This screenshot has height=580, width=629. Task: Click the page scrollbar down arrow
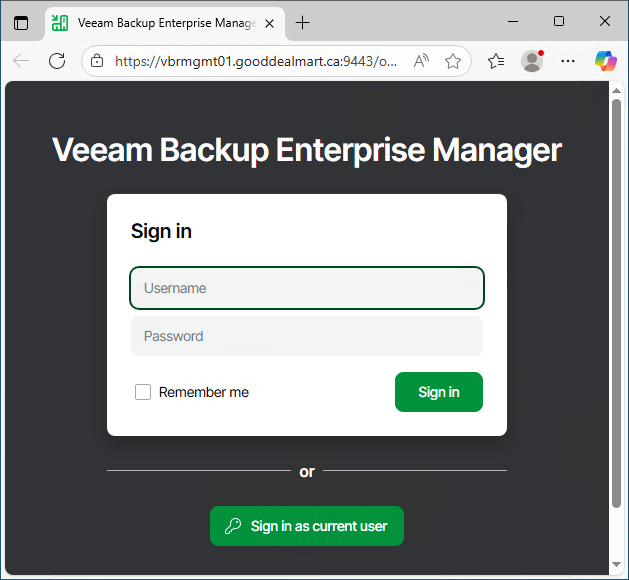click(616, 568)
